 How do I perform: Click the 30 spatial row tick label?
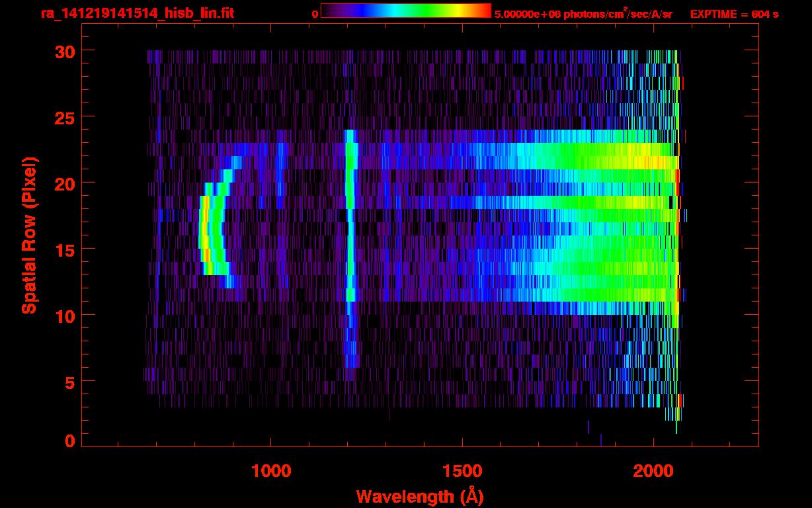64,51
